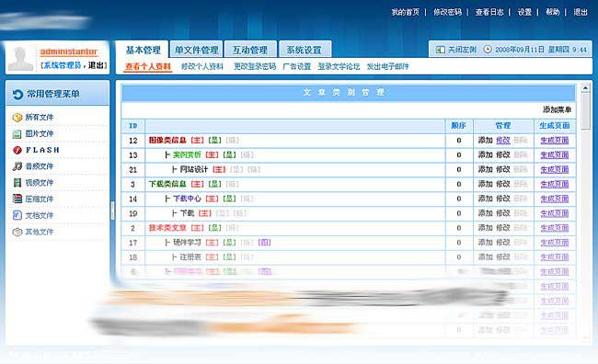Open the 其他文件 icon
The height and width of the screenshot is (364, 598).
pos(17,232)
